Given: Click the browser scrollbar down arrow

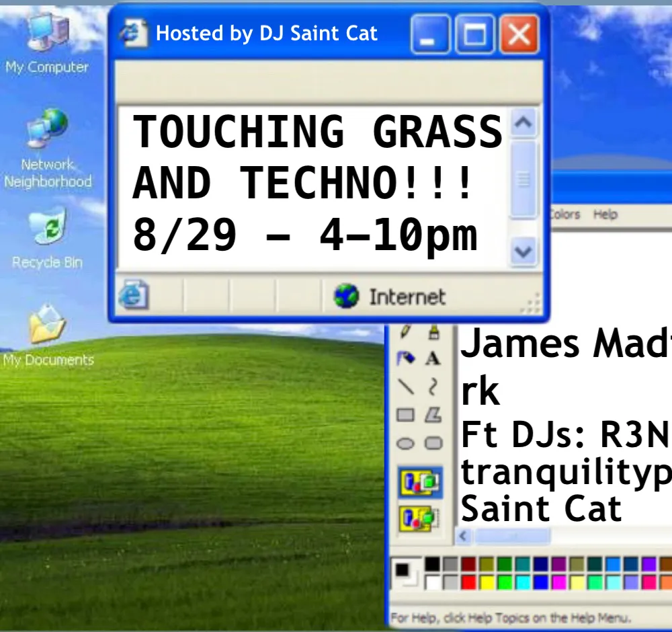Looking at the screenshot, I should click(523, 251).
